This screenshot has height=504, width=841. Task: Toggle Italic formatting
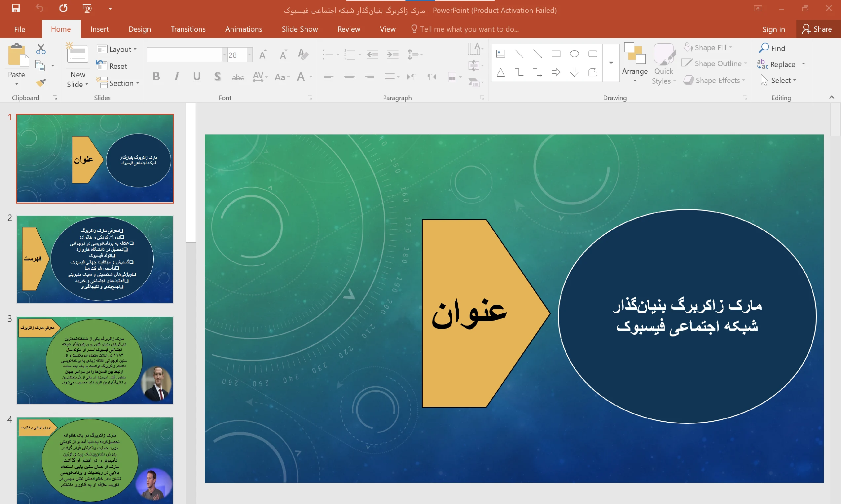tap(176, 77)
